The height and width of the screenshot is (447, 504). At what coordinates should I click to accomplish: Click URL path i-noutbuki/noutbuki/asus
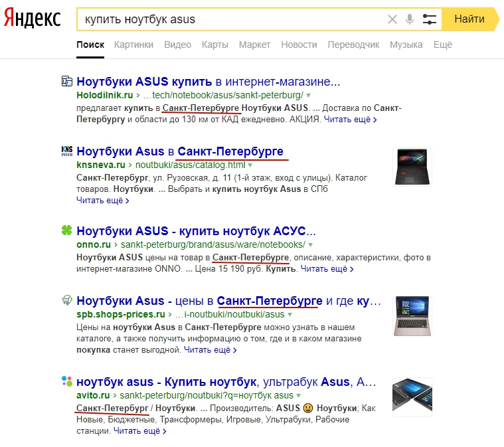(x=230, y=315)
